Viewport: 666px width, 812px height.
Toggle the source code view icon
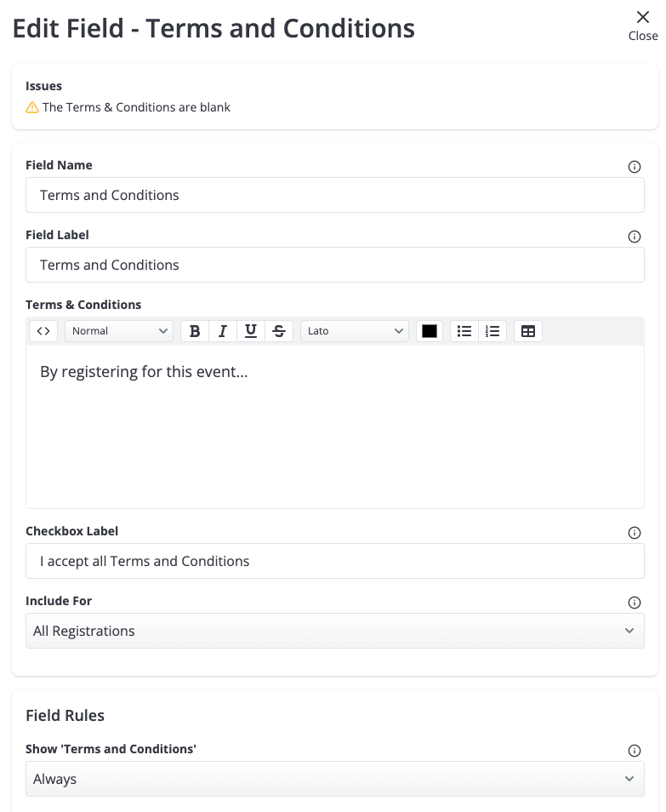[x=43, y=331]
